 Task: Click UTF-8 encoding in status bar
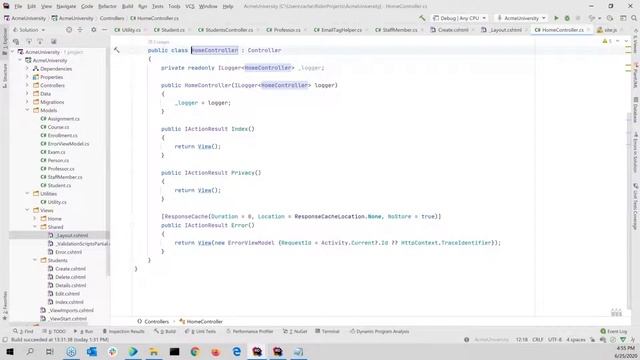(x=555, y=340)
